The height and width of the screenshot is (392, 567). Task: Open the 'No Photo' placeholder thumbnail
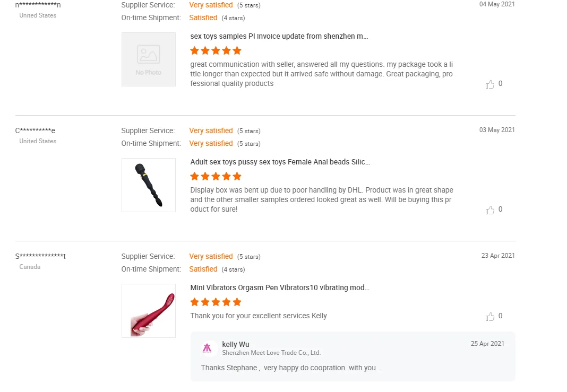[x=149, y=59]
